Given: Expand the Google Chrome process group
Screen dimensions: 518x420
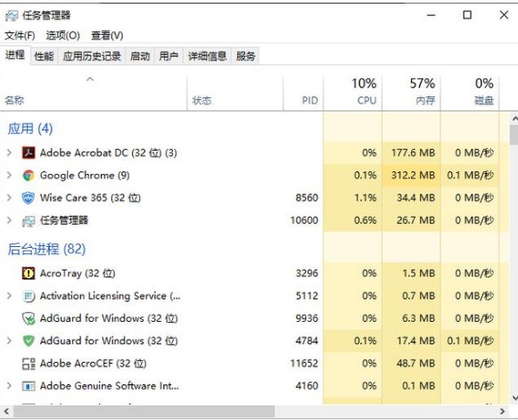Looking at the screenshot, I should (x=9, y=175).
